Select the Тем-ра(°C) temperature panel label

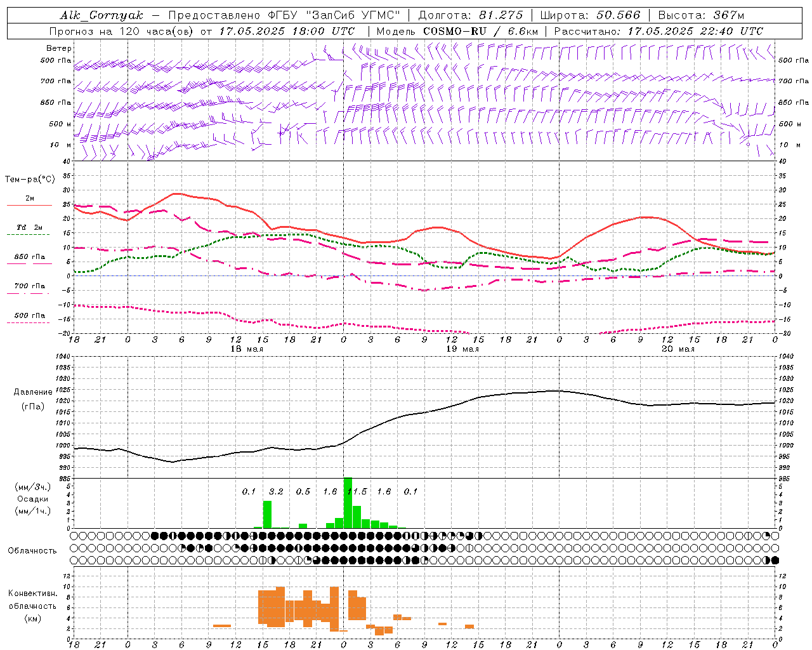point(30,180)
